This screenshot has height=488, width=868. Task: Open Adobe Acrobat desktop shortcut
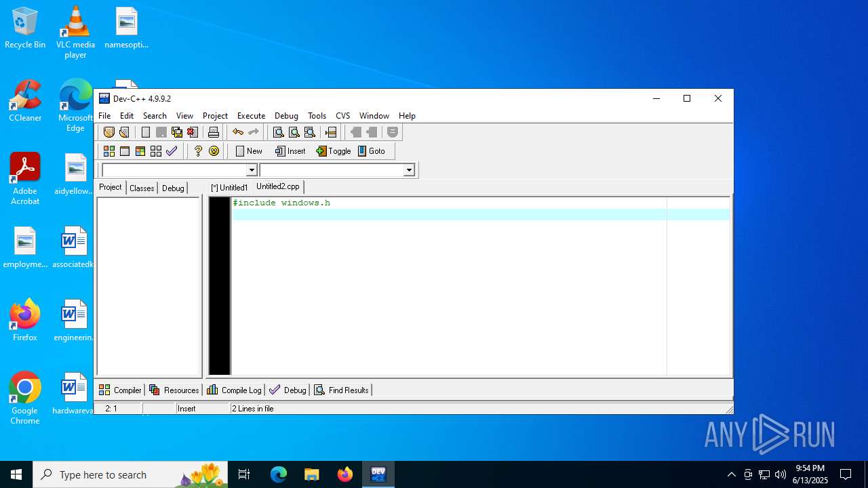[x=25, y=179]
